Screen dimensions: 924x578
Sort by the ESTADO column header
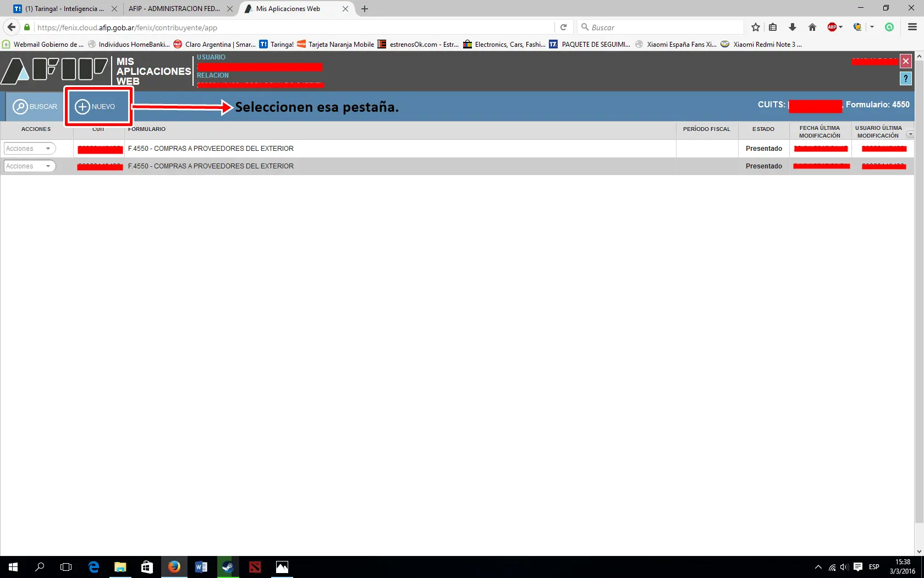pyautogui.click(x=763, y=129)
